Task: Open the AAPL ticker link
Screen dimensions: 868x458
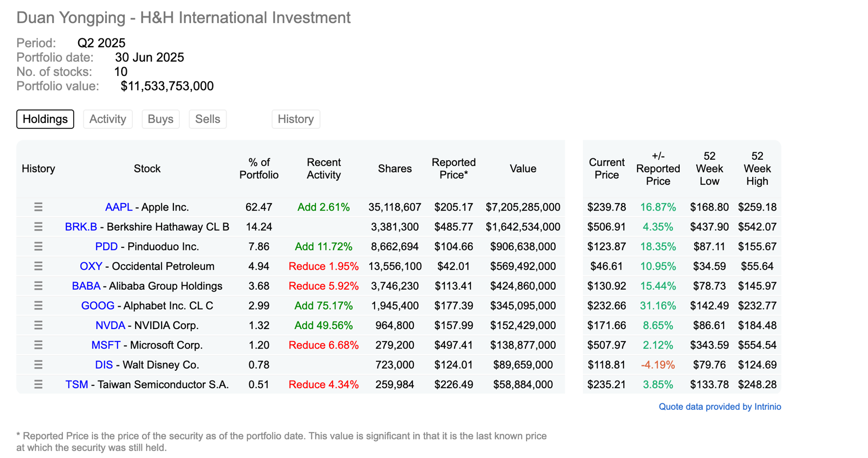Action: [x=118, y=207]
